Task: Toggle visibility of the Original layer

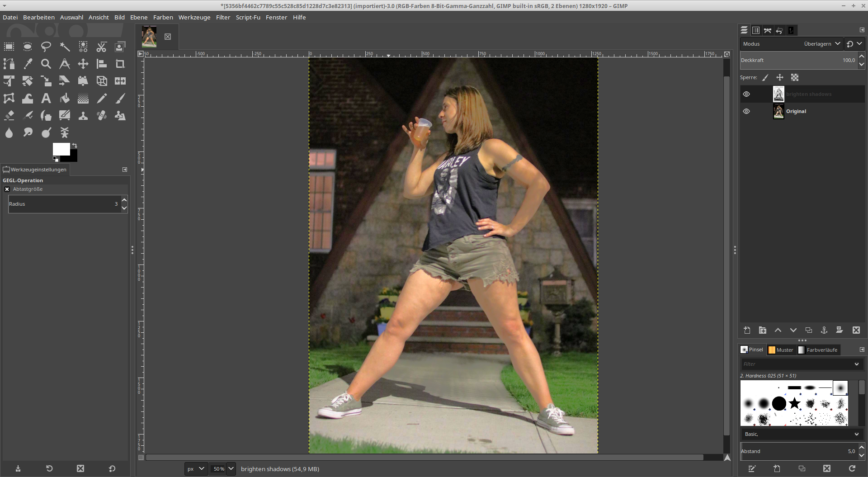Action: (x=746, y=111)
